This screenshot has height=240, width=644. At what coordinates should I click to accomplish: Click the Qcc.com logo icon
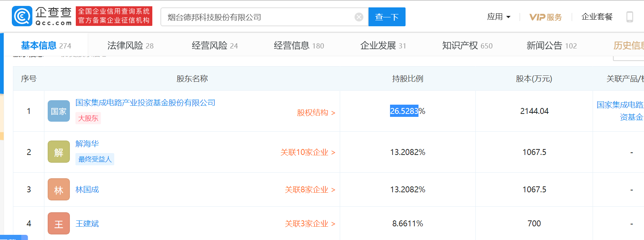point(22,16)
